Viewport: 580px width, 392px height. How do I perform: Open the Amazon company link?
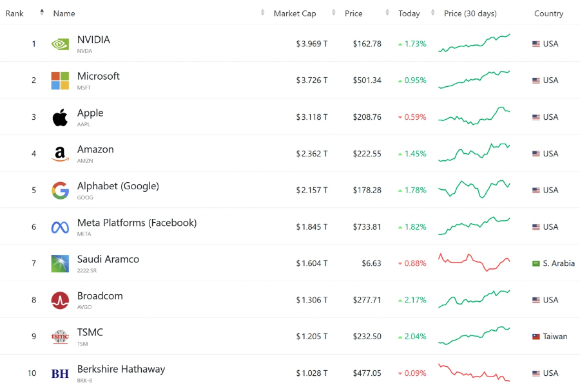[x=95, y=149]
